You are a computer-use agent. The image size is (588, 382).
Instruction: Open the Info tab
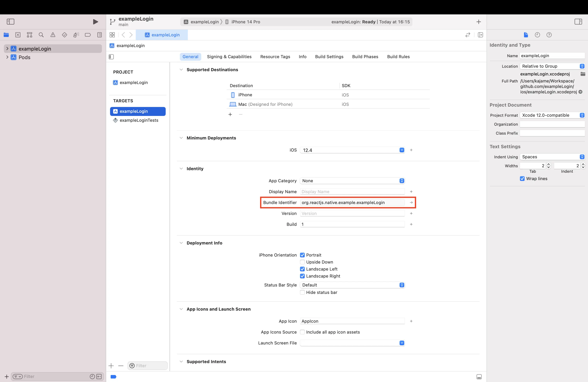coord(302,57)
